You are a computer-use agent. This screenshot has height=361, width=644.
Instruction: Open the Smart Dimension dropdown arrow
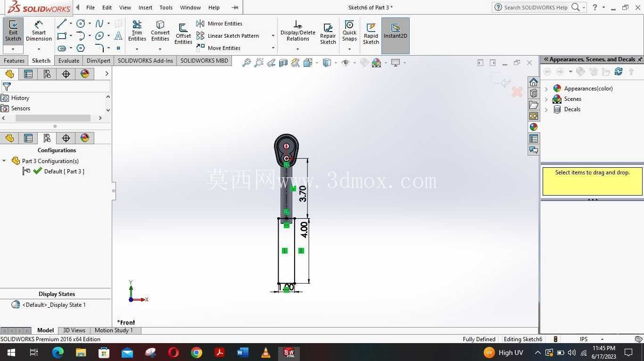pyautogui.click(x=39, y=49)
